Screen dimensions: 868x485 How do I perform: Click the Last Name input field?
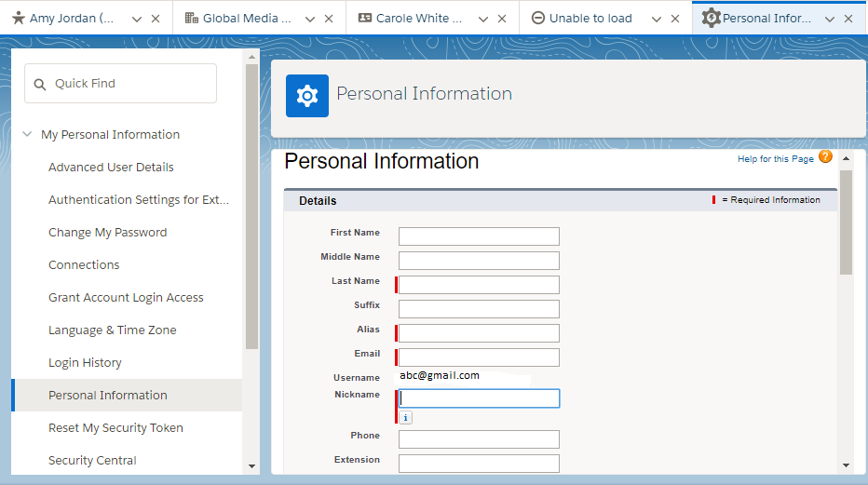click(x=479, y=285)
